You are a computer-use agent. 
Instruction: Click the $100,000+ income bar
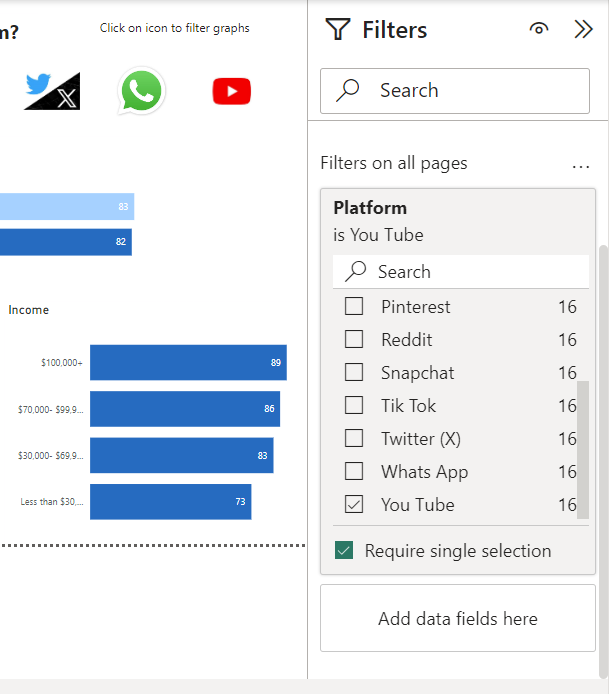(188, 362)
